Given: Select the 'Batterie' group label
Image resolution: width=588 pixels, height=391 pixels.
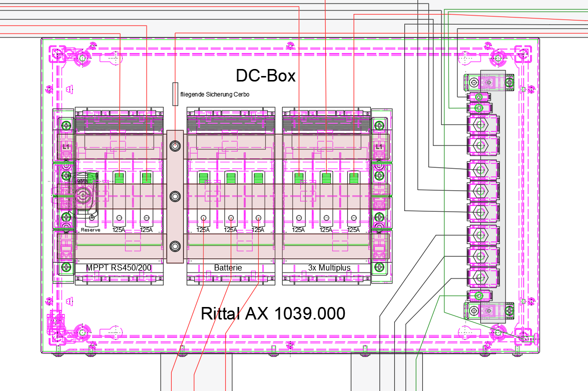Looking at the screenshot, I should click(228, 268).
